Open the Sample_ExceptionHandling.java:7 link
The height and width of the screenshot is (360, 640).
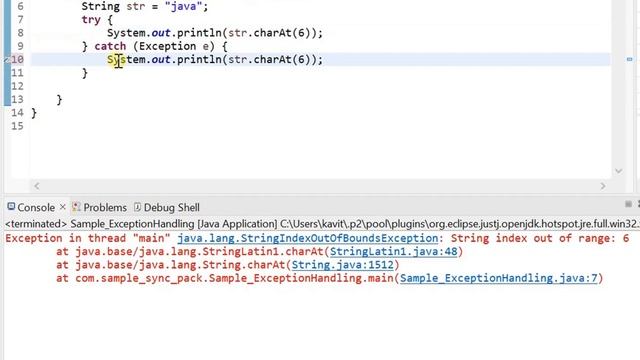pos(498,278)
